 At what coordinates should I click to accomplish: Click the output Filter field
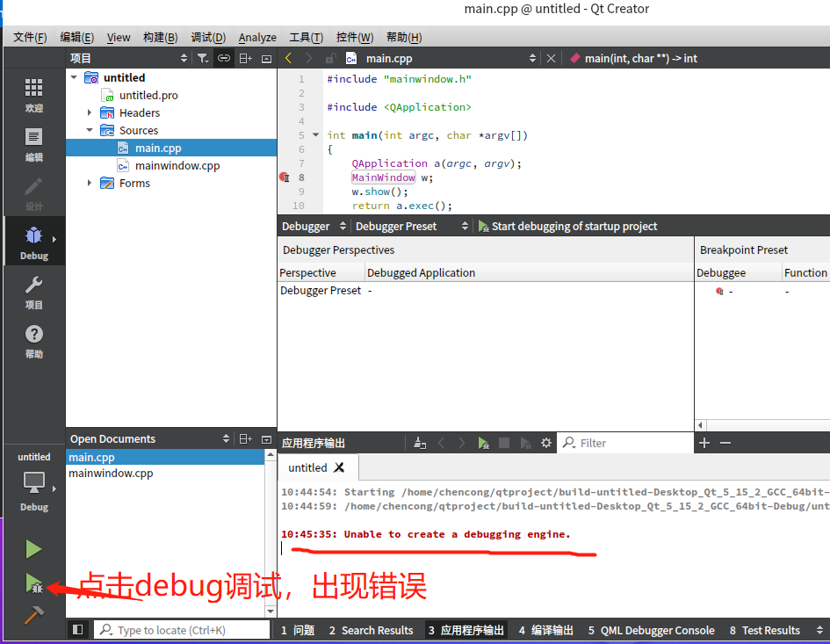pos(625,443)
